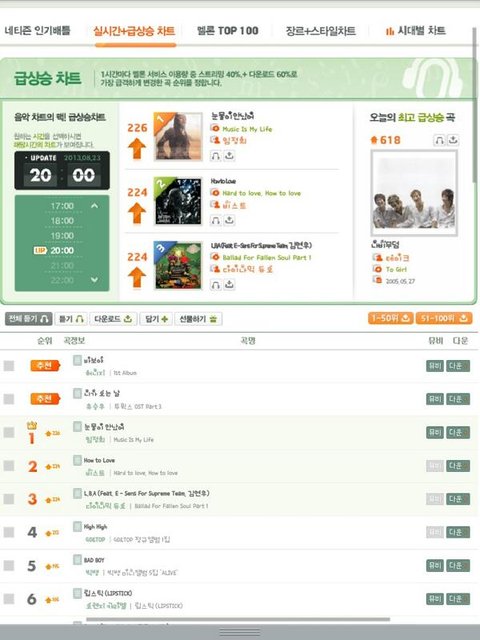Select checkbox for rank 6 LIPSTICK row
The image size is (480, 640).
(9, 599)
